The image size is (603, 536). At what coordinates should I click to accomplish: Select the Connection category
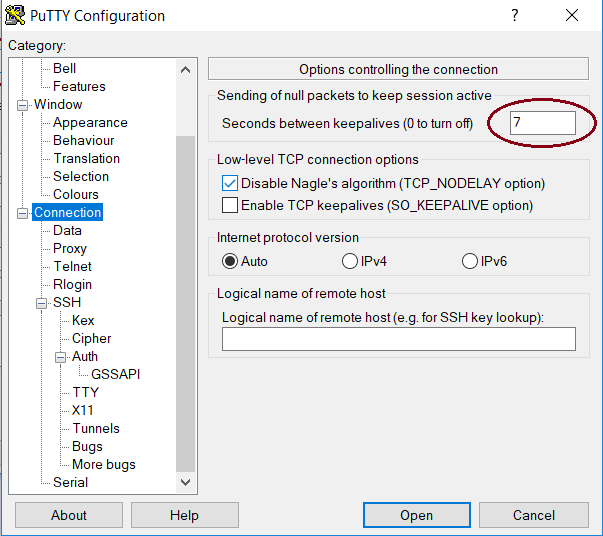(67, 212)
